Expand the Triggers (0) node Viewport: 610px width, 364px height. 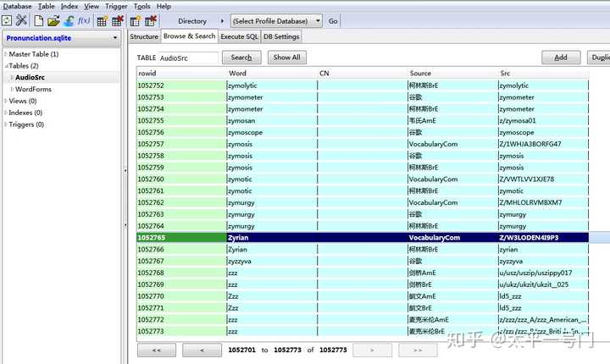click(x=5, y=124)
